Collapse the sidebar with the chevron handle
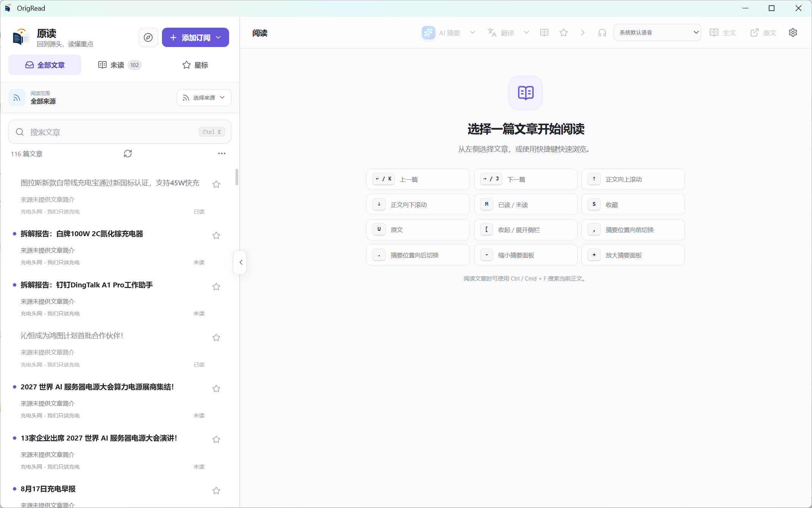 point(240,262)
